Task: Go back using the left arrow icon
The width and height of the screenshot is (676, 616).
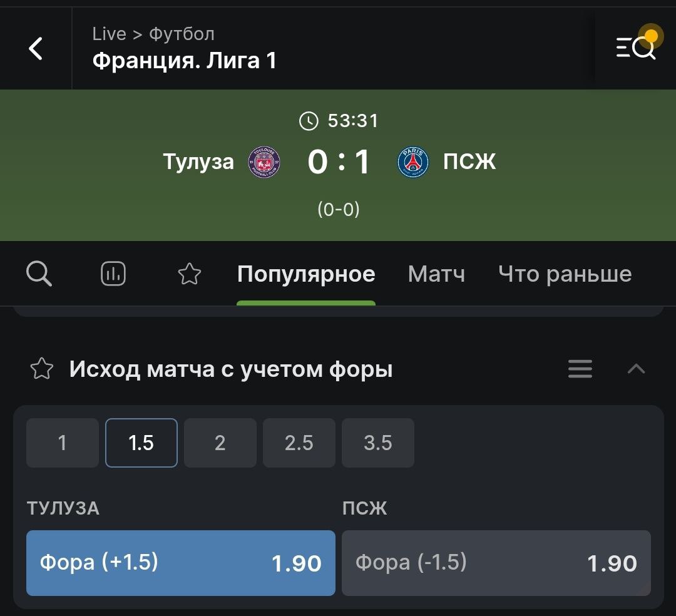Action: (35, 48)
